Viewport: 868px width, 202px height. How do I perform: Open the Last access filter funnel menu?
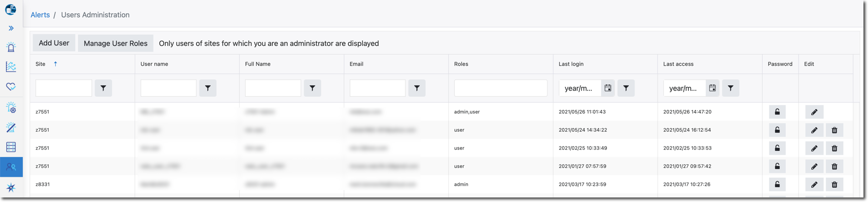(x=730, y=88)
